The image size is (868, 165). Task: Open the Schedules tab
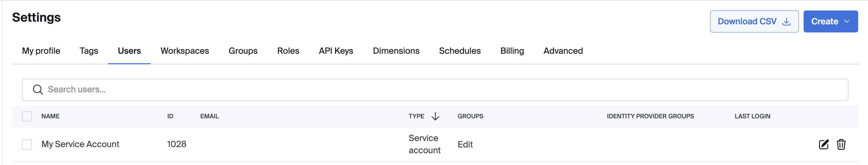pos(460,51)
